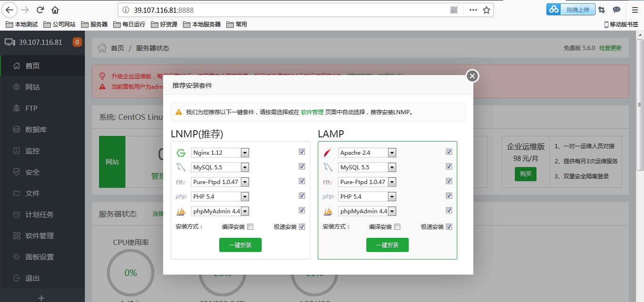The height and width of the screenshot is (302, 644).
Task: Open 面板设置 in the sidebar
Action: (x=42, y=257)
